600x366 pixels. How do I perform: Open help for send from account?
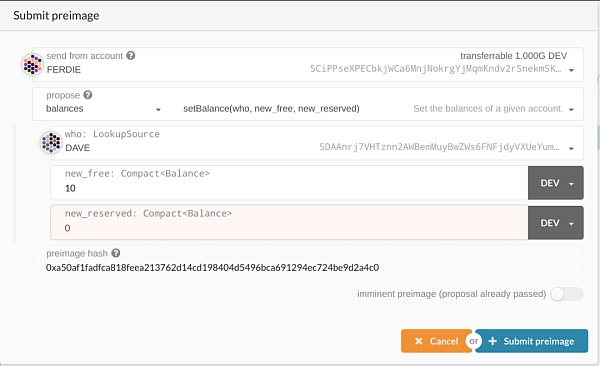point(130,56)
